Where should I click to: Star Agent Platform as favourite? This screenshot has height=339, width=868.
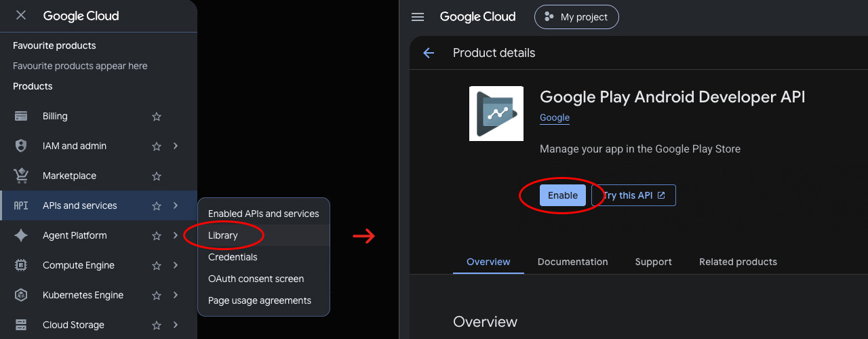tap(157, 235)
